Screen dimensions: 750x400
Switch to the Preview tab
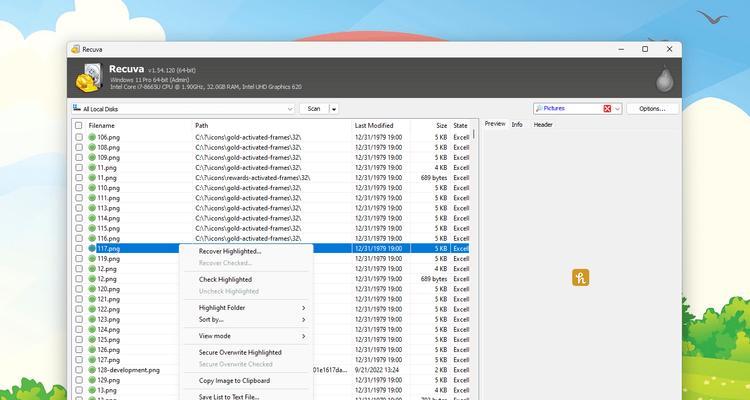(x=495, y=124)
